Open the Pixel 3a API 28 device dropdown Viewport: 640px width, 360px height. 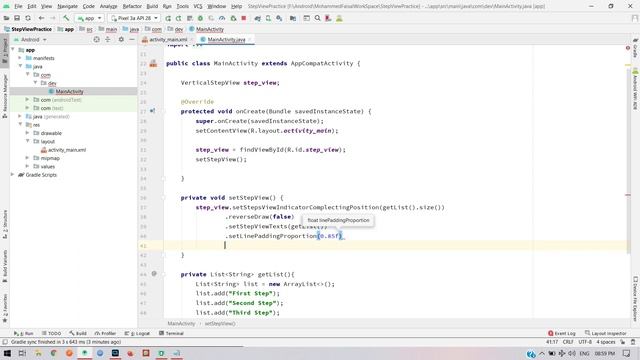tap(134, 18)
